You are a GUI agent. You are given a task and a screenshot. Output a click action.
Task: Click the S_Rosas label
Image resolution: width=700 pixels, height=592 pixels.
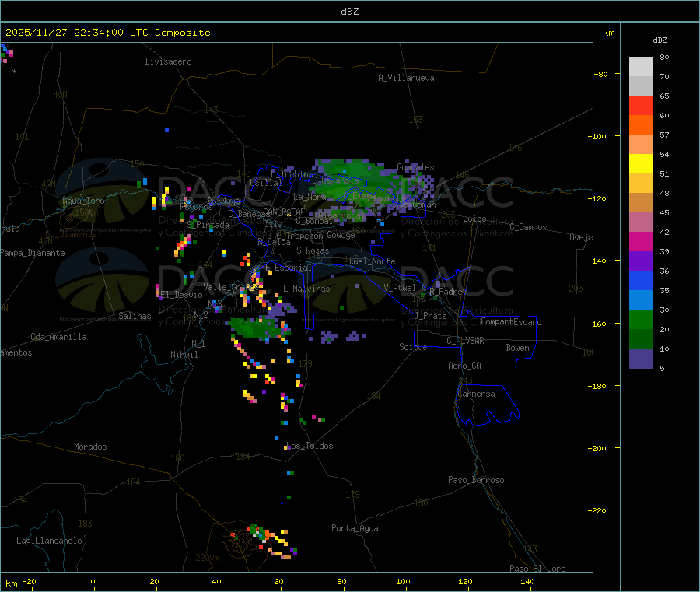[x=313, y=250]
